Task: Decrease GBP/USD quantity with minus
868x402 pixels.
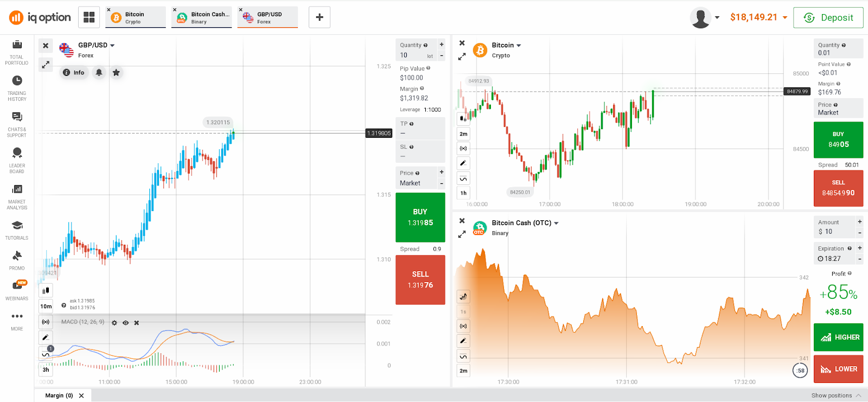Action: point(442,55)
